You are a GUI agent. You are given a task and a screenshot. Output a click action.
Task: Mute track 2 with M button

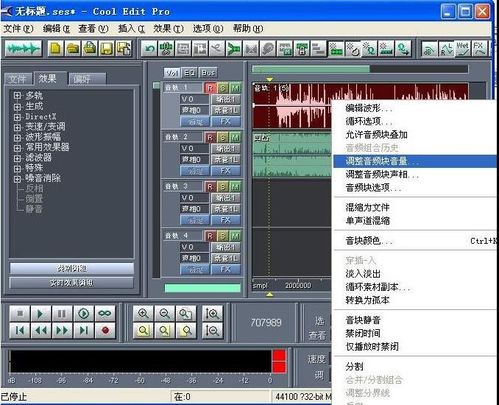[x=235, y=137]
